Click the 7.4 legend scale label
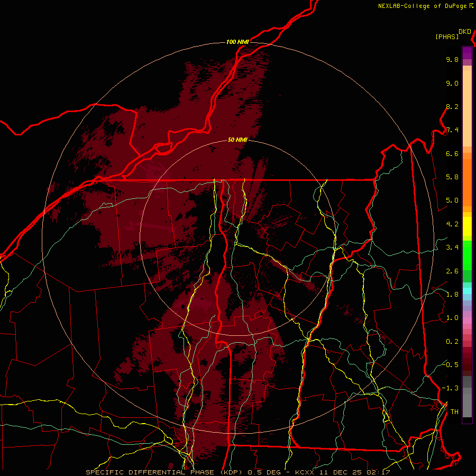 452,130
